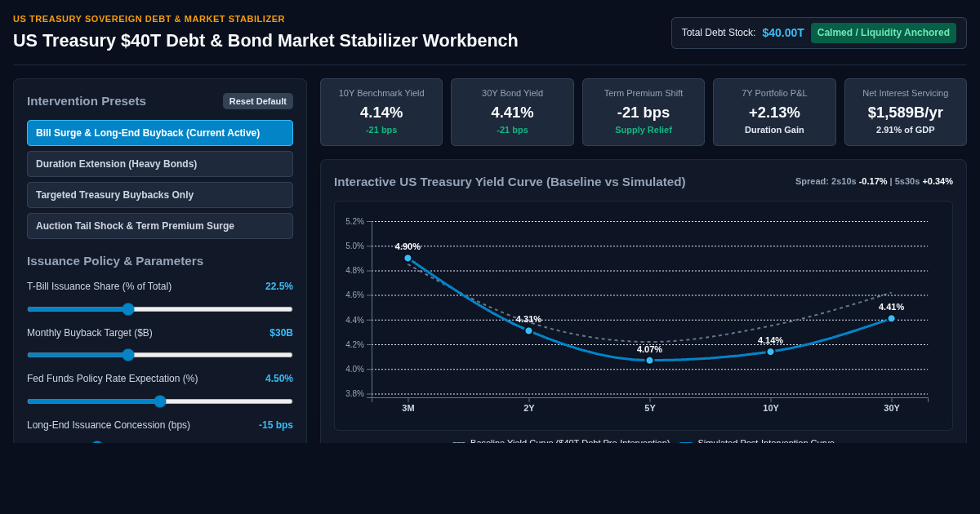
Task: Click the $40.00T total debt value
Action: coord(783,33)
